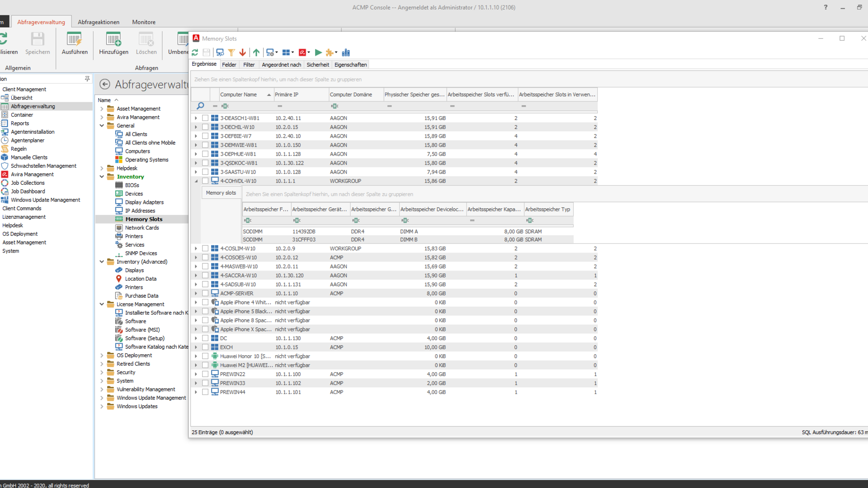Select Network Cards in the query tree
Image resolution: width=868 pixels, height=488 pixels.
[x=142, y=228]
